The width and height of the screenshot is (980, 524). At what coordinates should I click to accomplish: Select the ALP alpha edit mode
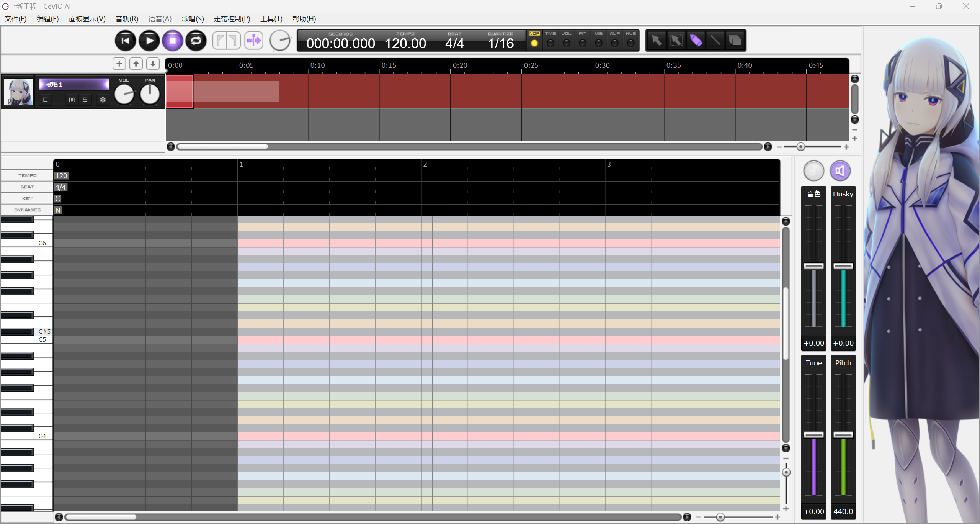coord(615,40)
